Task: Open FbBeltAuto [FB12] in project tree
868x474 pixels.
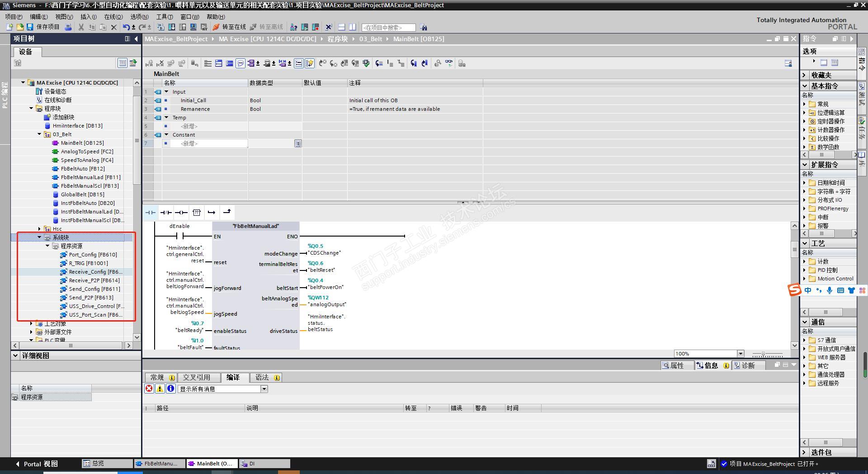Action: pos(82,169)
